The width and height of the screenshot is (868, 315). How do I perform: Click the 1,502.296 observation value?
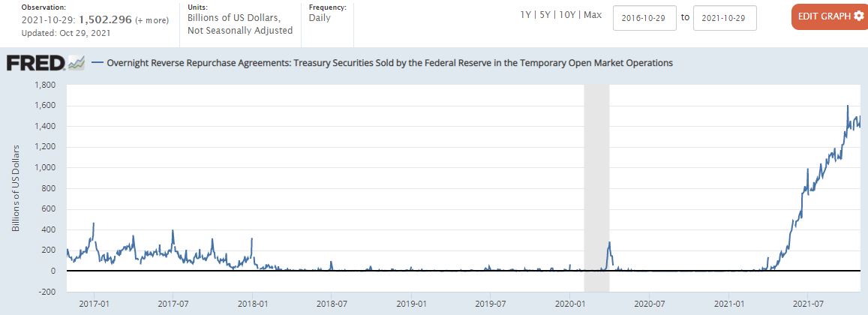click(106, 20)
